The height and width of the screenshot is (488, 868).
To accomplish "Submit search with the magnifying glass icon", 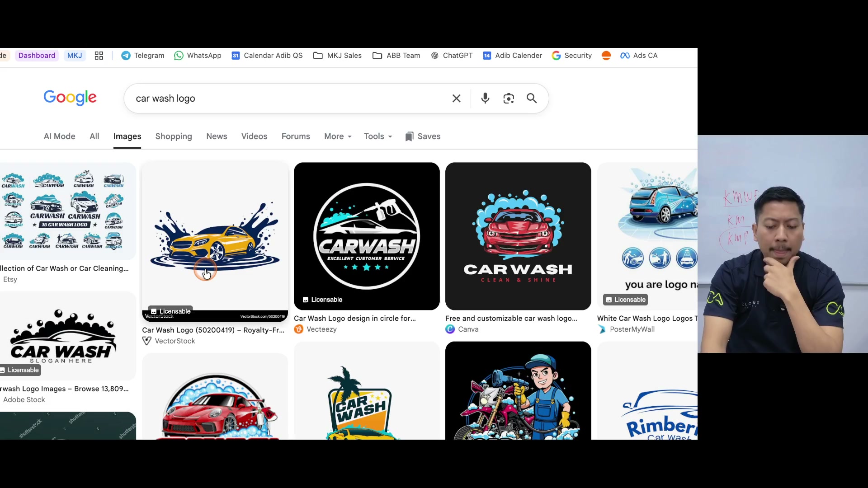I will tap(532, 99).
